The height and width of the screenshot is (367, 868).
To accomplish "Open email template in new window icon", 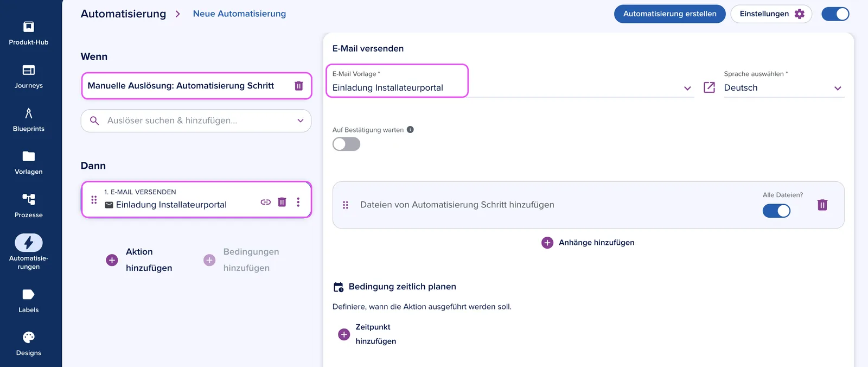I will tap(709, 87).
